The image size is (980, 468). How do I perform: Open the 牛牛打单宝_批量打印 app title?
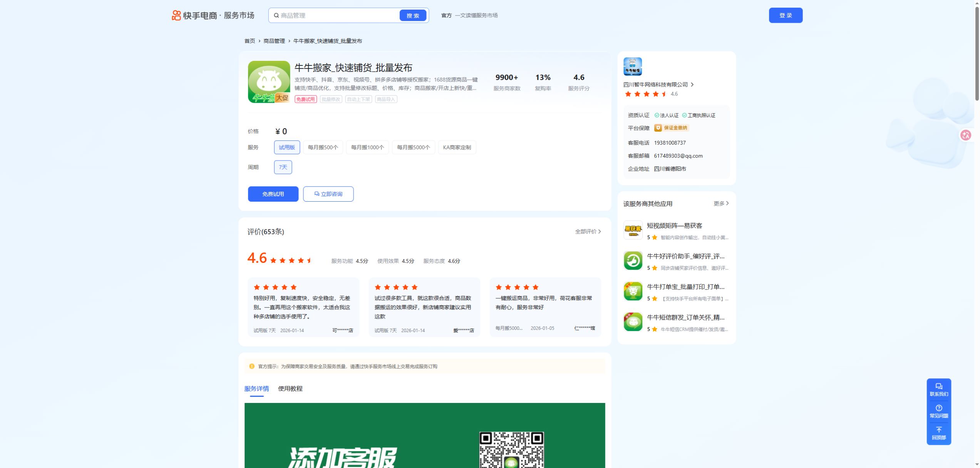[685, 287]
